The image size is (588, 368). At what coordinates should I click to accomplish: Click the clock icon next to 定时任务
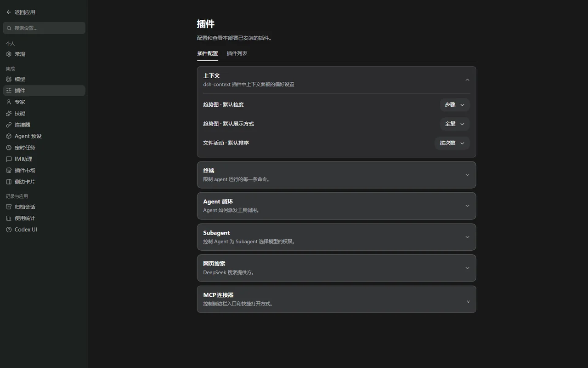pos(9,148)
